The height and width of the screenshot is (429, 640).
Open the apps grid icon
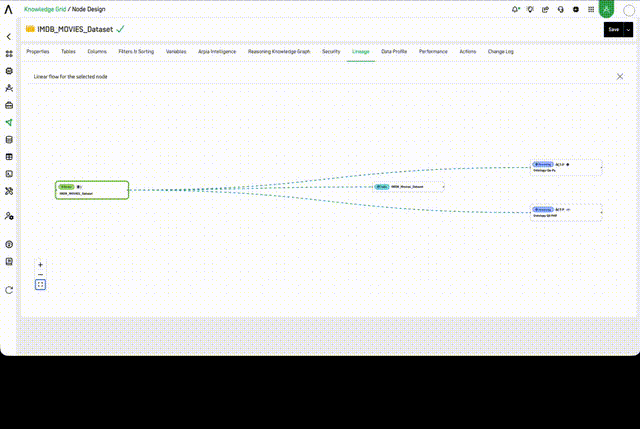591,9
